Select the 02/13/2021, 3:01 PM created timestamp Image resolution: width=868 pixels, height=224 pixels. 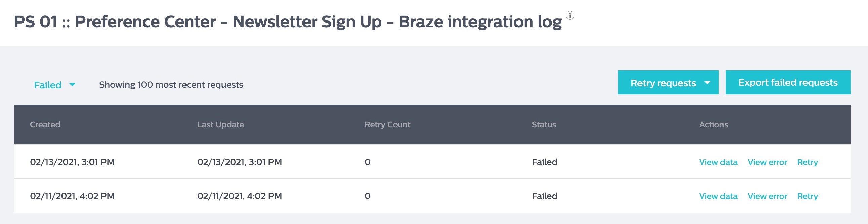(72, 162)
